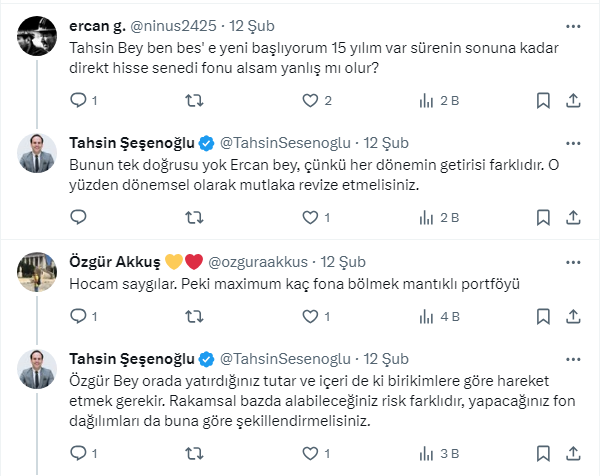The width and height of the screenshot is (601, 476).
Task: View analytics of ercan g.'s tweet
Action: point(428,100)
